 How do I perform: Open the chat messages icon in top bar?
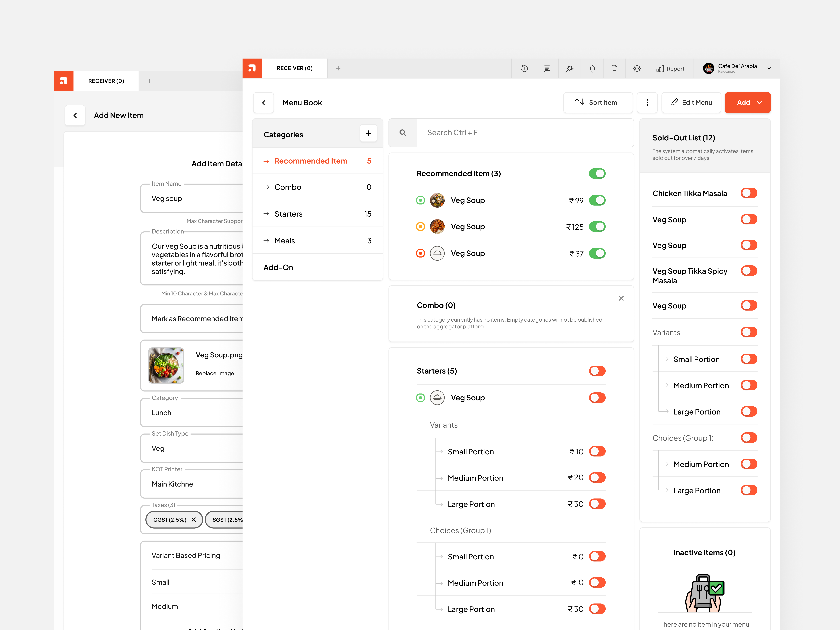(x=547, y=69)
